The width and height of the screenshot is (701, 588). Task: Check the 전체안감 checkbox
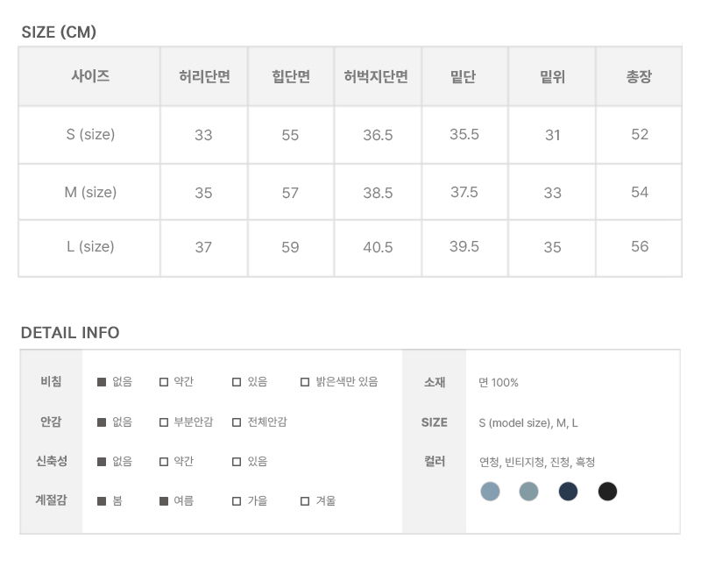(237, 422)
